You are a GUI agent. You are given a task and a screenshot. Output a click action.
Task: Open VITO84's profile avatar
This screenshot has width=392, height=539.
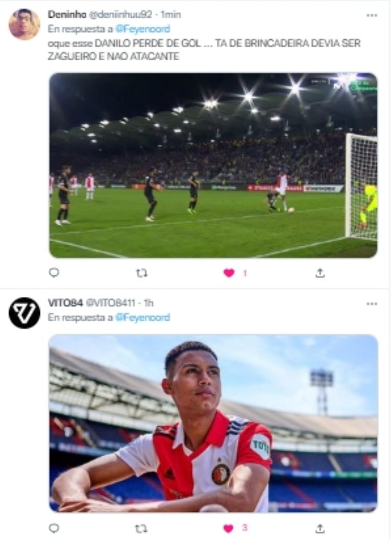[x=24, y=313]
